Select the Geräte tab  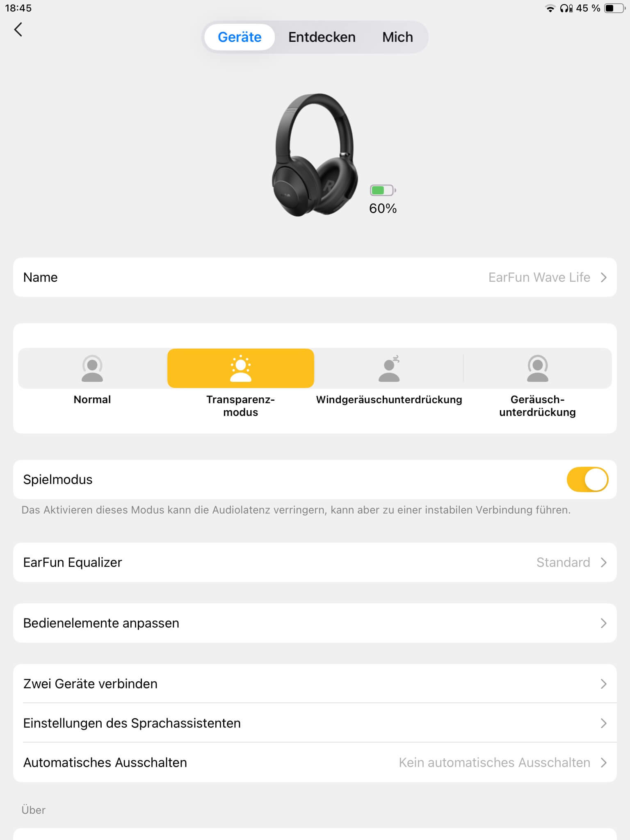coord(240,37)
